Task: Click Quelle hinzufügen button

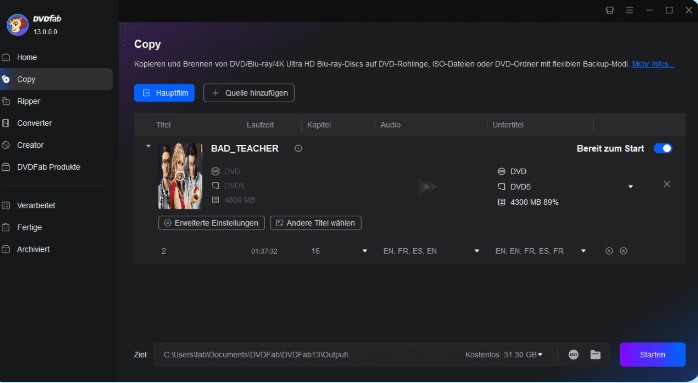Action: pyautogui.click(x=249, y=93)
